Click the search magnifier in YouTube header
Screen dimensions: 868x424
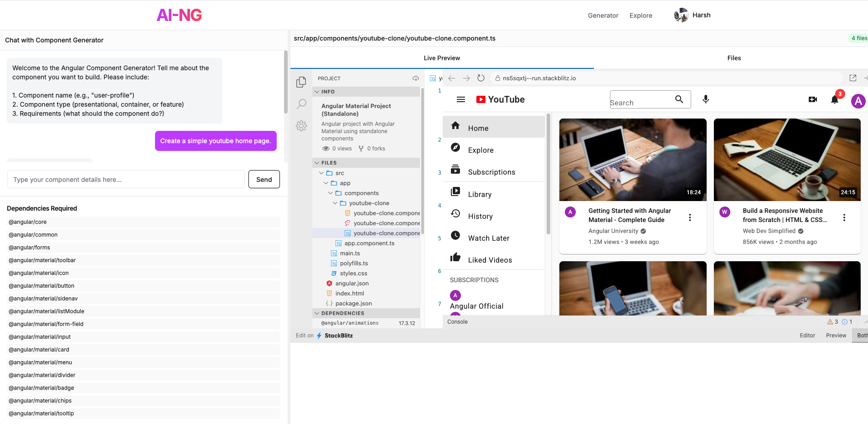point(679,99)
